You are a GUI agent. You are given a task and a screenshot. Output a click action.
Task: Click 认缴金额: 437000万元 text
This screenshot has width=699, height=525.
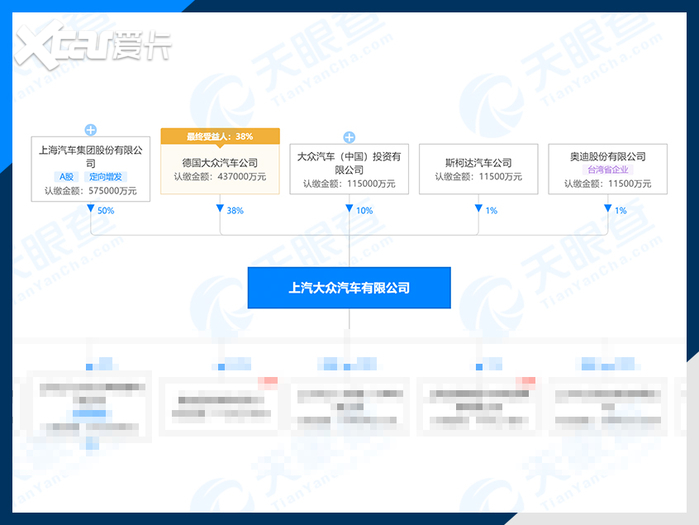(220, 177)
